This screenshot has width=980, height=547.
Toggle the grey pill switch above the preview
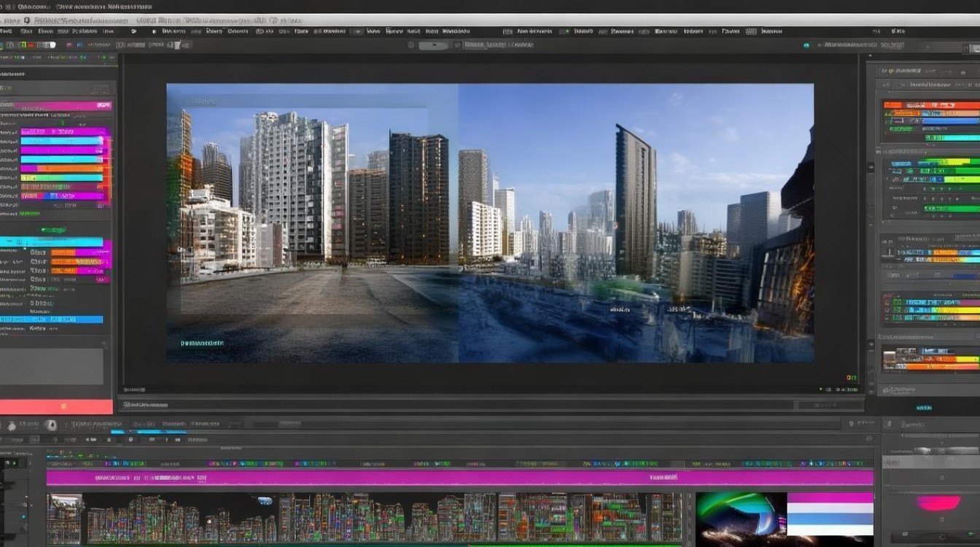(x=434, y=45)
